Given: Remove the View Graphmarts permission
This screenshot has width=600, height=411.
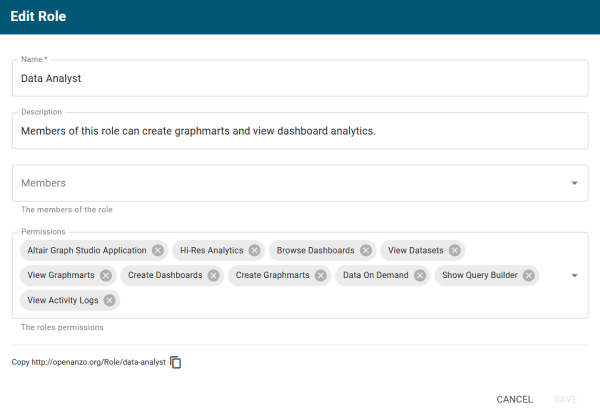Looking at the screenshot, I should click(107, 275).
